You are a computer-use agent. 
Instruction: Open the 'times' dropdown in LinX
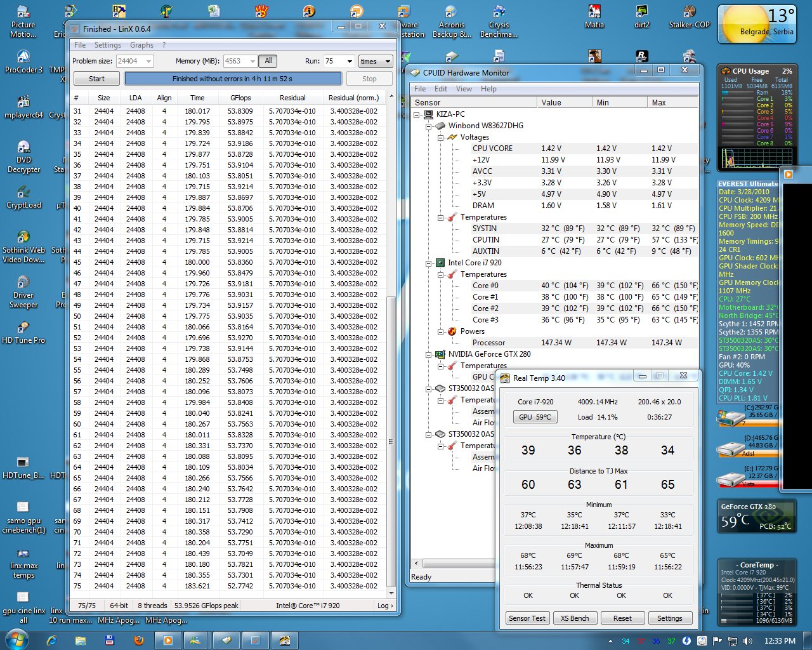pyautogui.click(x=376, y=61)
